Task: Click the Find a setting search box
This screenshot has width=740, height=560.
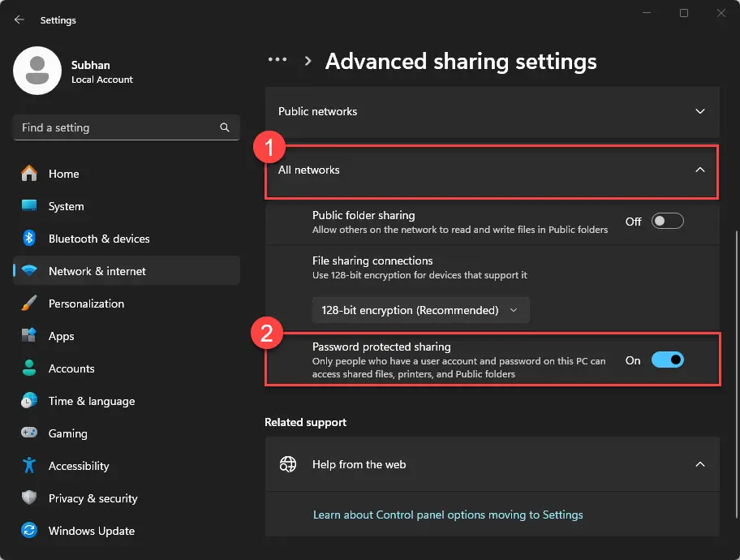Action: tap(114, 128)
